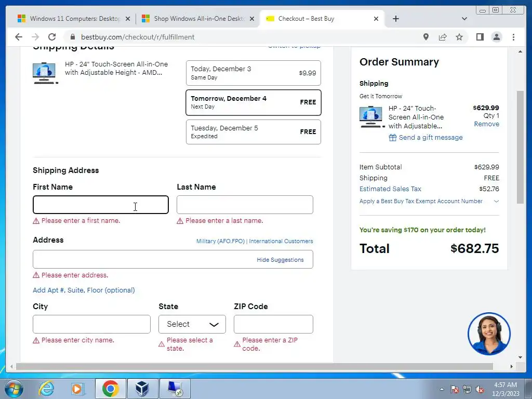This screenshot has height=399, width=532.
Task: Open Windows Media Player taskbar icon
Action: [77, 389]
